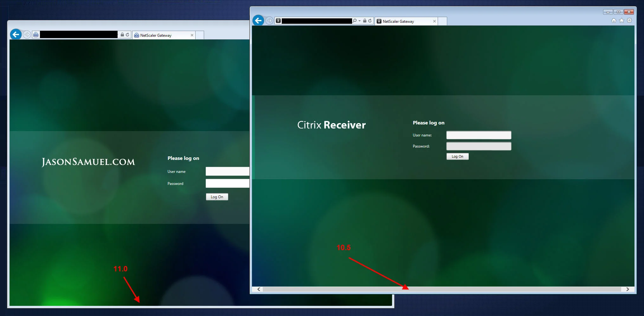Image resolution: width=644 pixels, height=316 pixels.
Task: Click forward arrow in the left browser window
Action: (27, 35)
